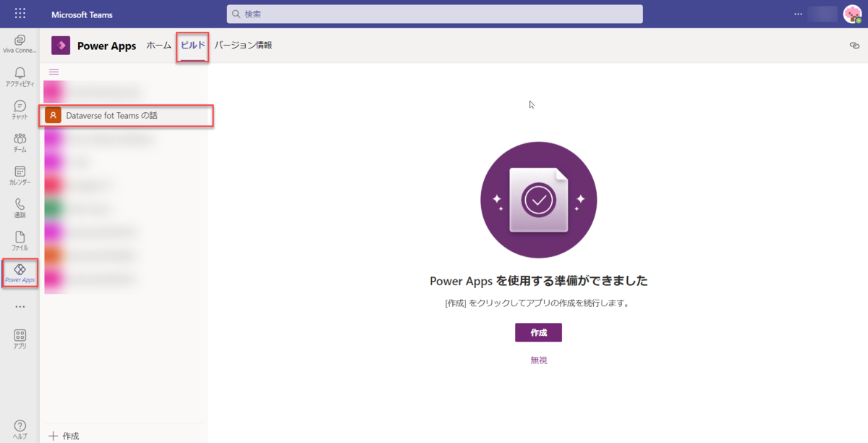Open Viva Connections in the sidebar
Image resolution: width=868 pixels, height=443 pixels.
coord(20,44)
